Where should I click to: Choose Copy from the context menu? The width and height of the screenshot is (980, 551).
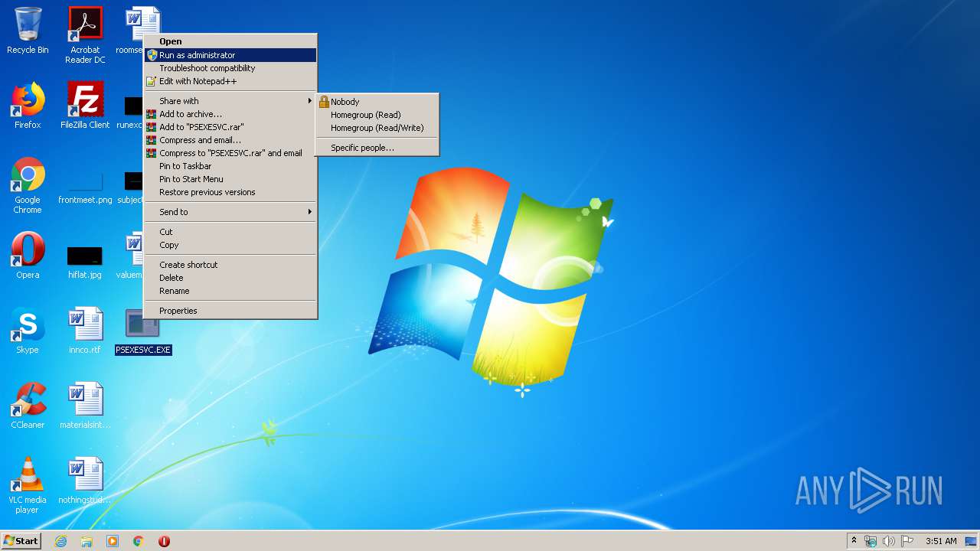pyautogui.click(x=230, y=245)
